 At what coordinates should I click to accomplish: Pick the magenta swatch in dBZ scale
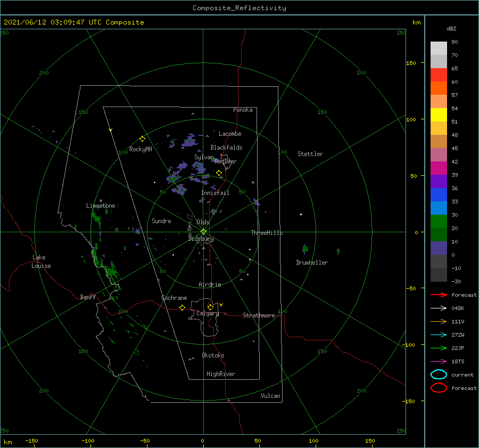tap(439, 168)
